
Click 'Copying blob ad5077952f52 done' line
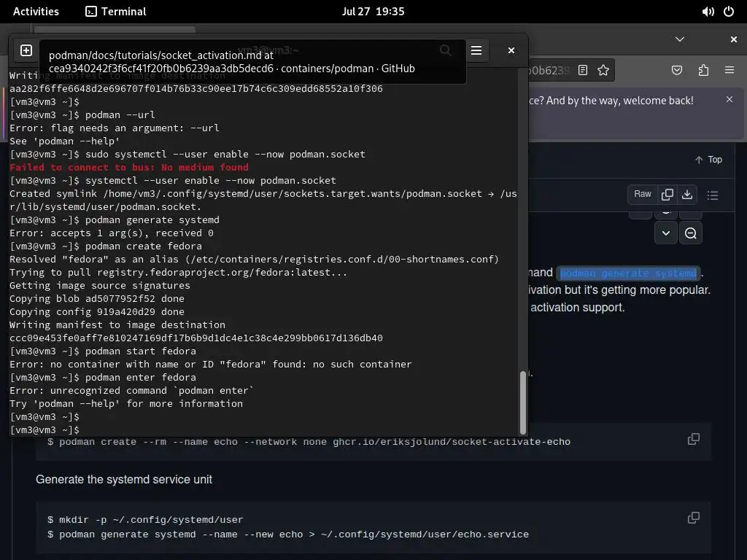pyautogui.click(x=97, y=298)
